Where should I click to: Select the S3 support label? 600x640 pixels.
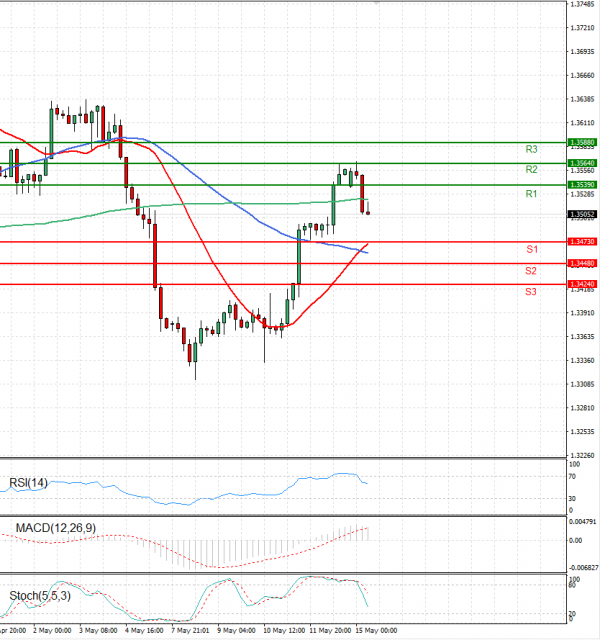[x=532, y=291]
